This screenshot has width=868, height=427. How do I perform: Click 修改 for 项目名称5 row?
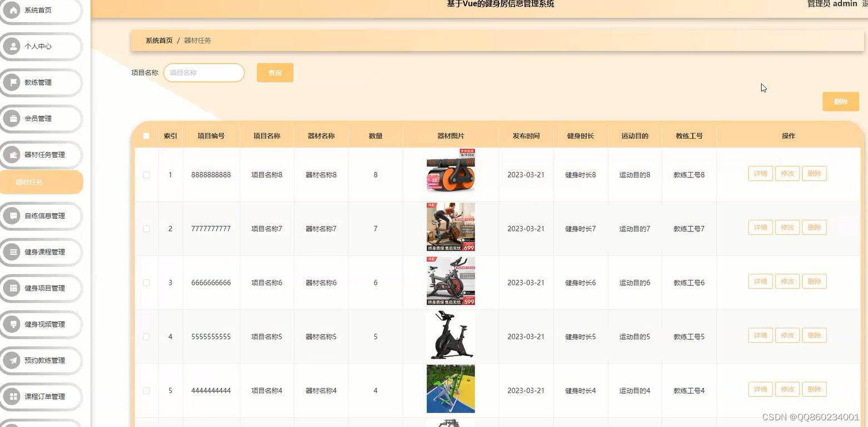click(787, 336)
